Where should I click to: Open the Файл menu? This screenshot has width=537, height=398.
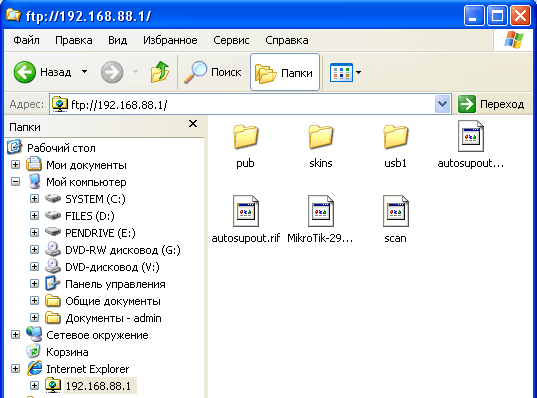point(26,40)
